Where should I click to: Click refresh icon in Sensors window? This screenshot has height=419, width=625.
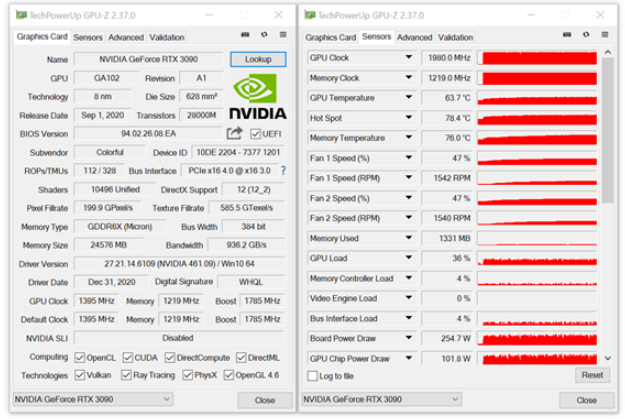586,35
